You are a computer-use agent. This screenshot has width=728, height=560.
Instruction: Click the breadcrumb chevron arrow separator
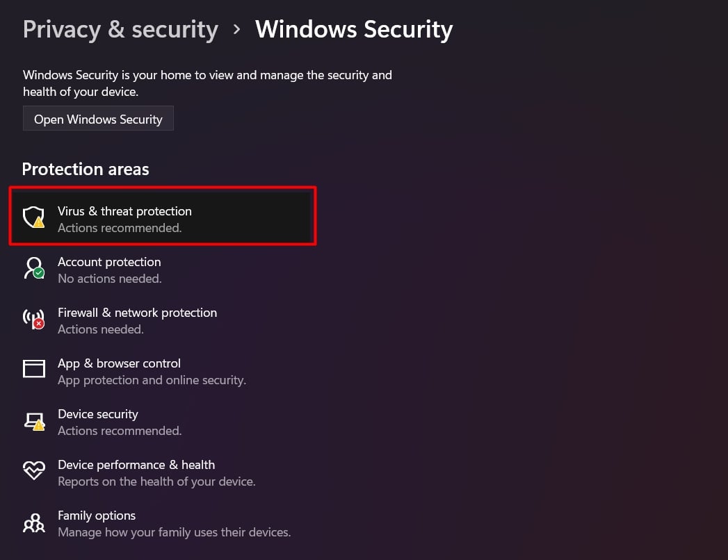click(x=237, y=30)
